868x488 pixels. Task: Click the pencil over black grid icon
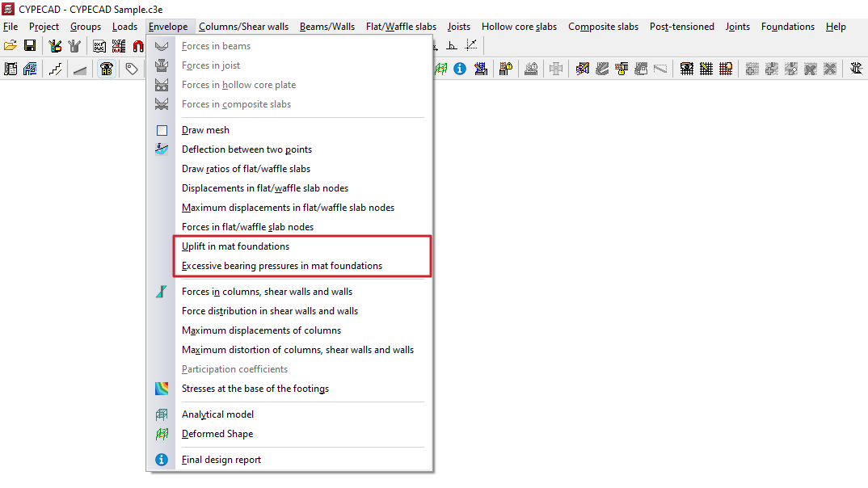pos(706,69)
